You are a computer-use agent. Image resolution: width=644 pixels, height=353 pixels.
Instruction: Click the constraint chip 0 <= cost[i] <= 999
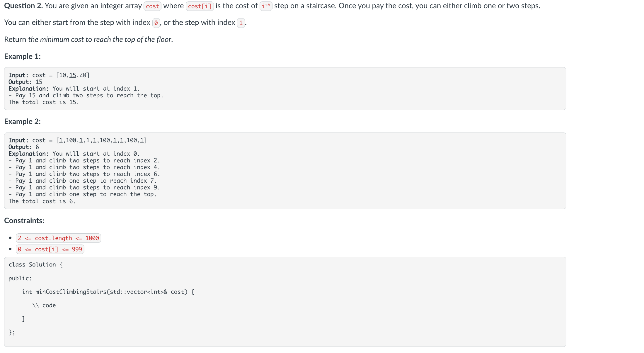(x=50, y=249)
